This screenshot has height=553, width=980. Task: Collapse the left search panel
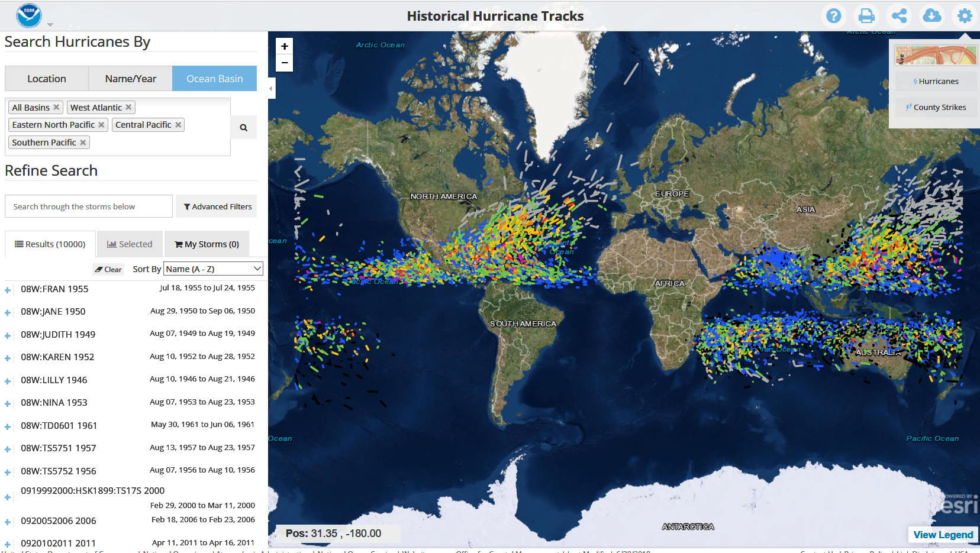pos(271,89)
